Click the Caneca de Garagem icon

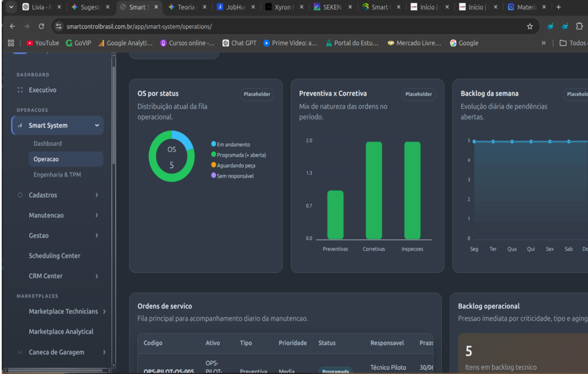click(20, 352)
